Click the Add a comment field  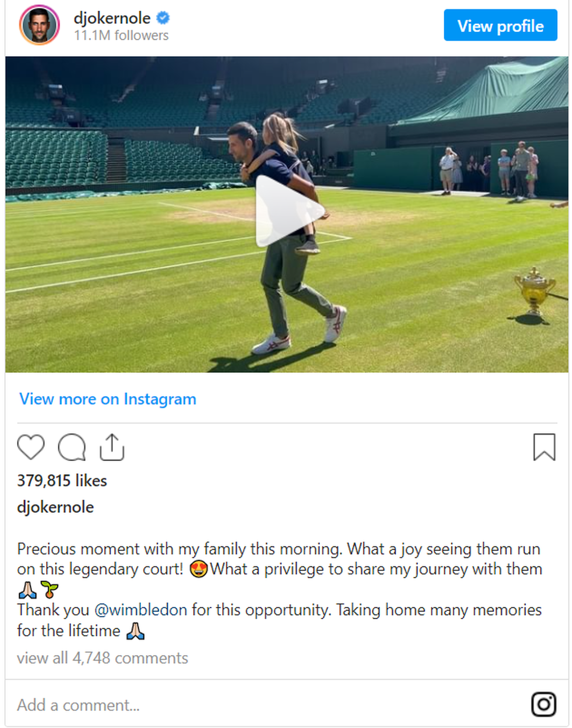coord(267,705)
